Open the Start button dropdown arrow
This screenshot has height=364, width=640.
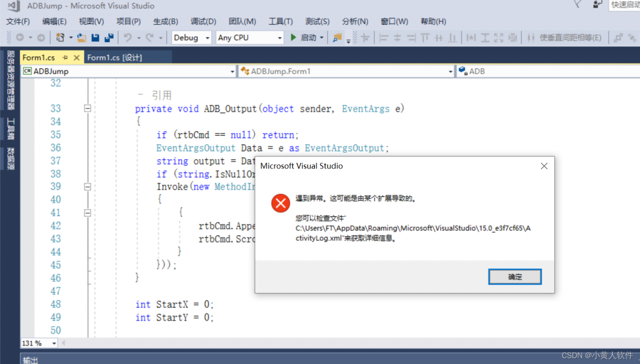click(321, 37)
